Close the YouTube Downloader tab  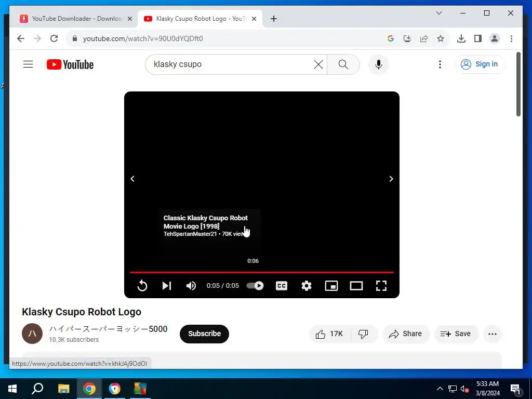point(129,19)
